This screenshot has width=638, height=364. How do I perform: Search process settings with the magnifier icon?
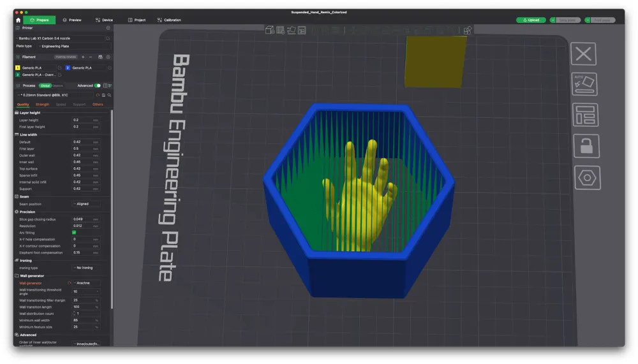(x=109, y=95)
